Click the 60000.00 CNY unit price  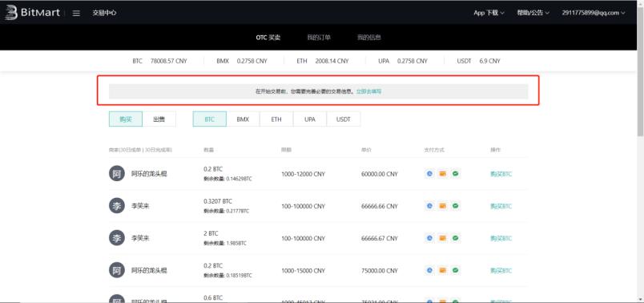pyautogui.click(x=380, y=174)
